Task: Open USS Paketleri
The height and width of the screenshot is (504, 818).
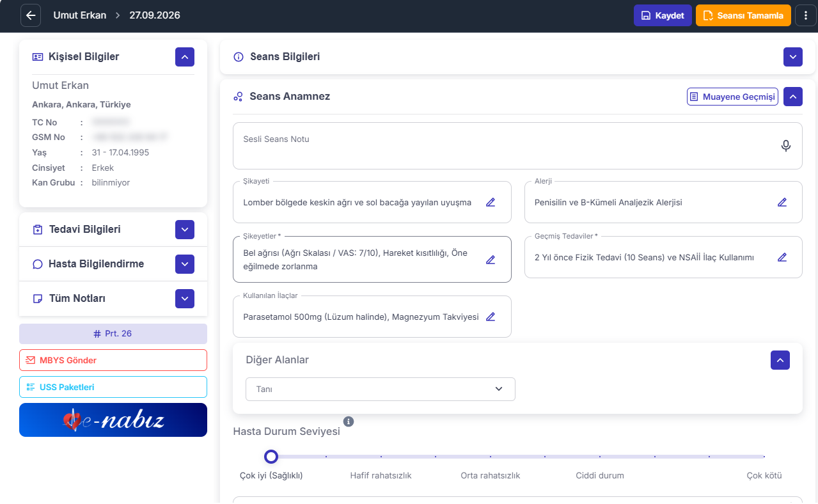Action: tap(113, 387)
